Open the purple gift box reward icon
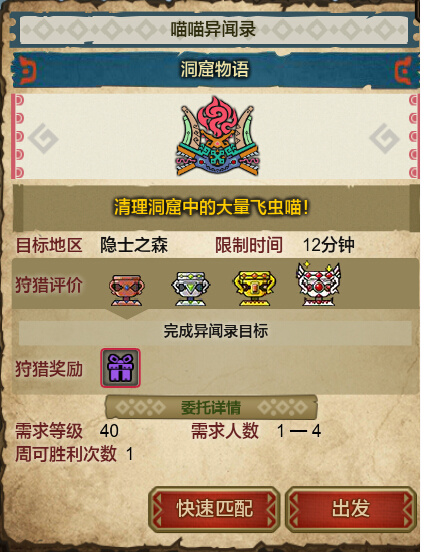421x552 pixels. 120,368
